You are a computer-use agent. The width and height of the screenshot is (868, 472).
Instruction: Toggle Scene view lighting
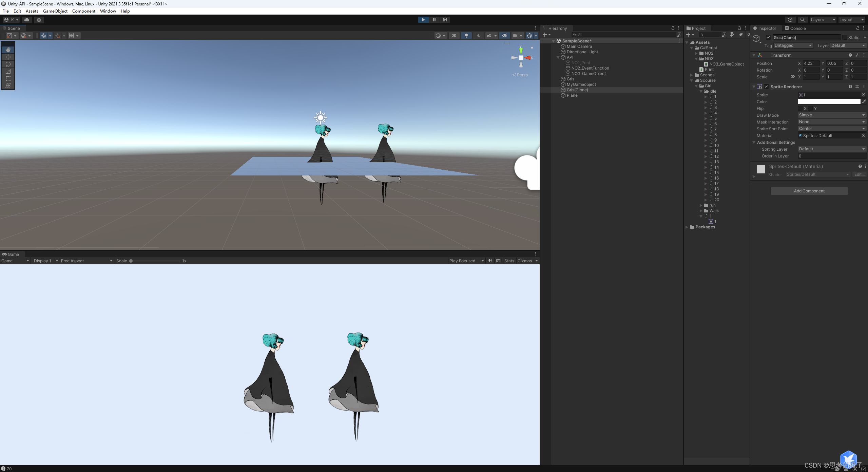[466, 36]
